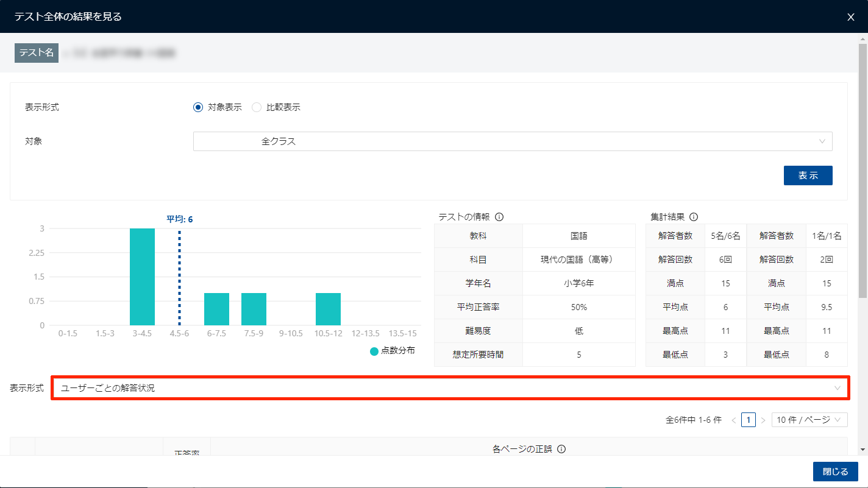The width and height of the screenshot is (868, 488).
Task: Select page 1 in pagination
Action: (x=749, y=420)
